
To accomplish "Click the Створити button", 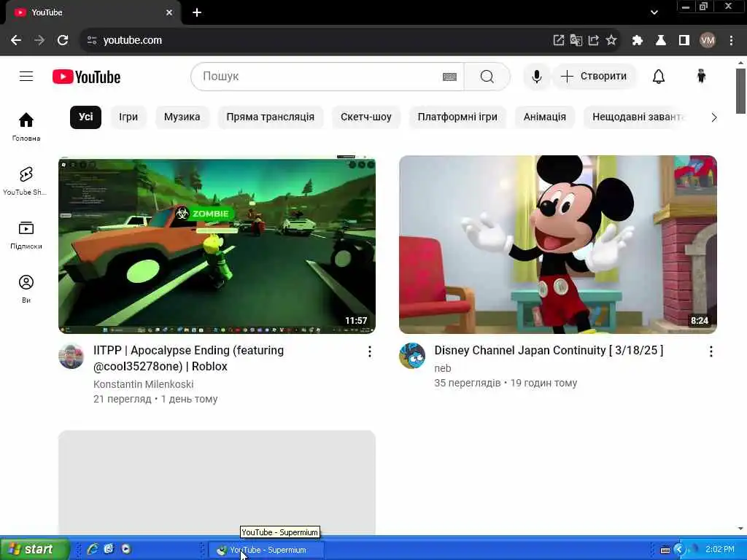I will [594, 76].
